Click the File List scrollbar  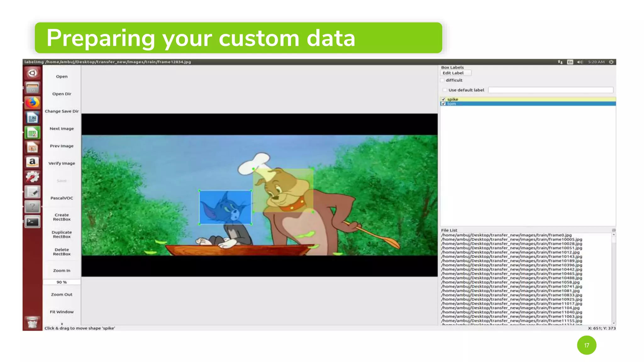click(x=613, y=279)
